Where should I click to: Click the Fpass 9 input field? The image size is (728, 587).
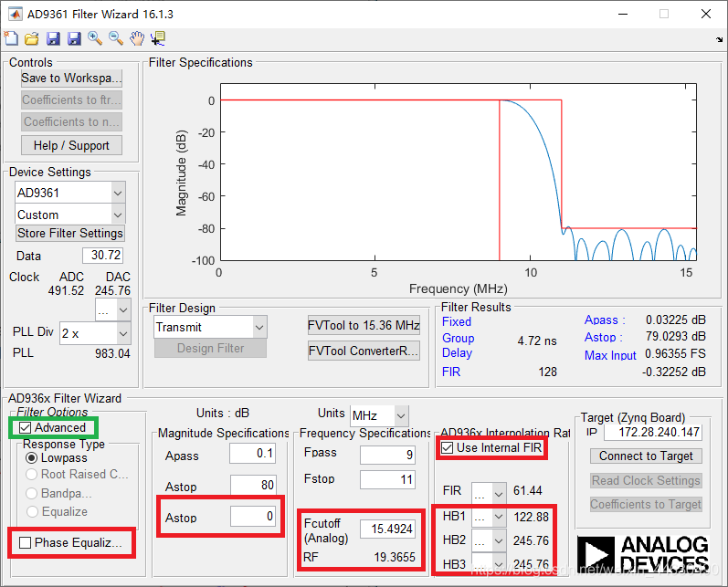click(387, 455)
